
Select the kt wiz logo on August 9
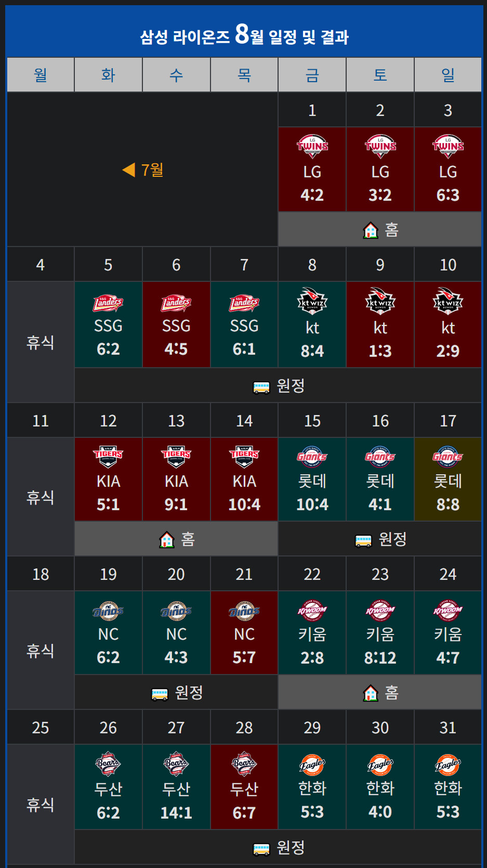pos(380,301)
